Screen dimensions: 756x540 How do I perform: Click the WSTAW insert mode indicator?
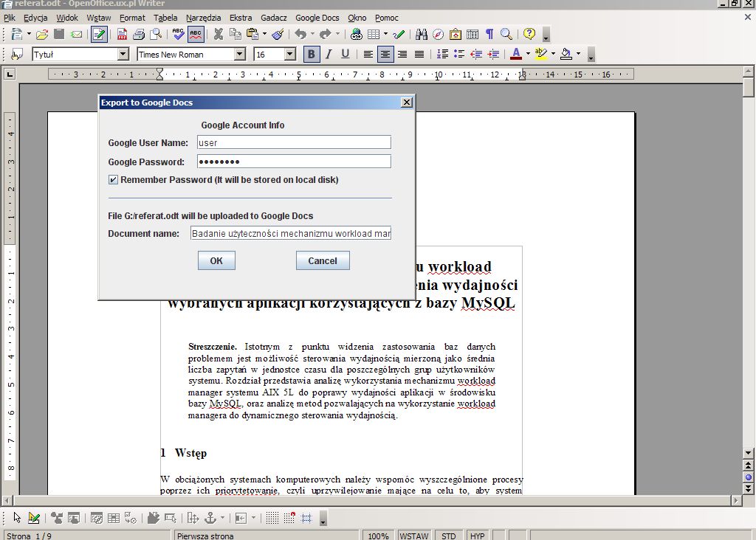pos(413,536)
